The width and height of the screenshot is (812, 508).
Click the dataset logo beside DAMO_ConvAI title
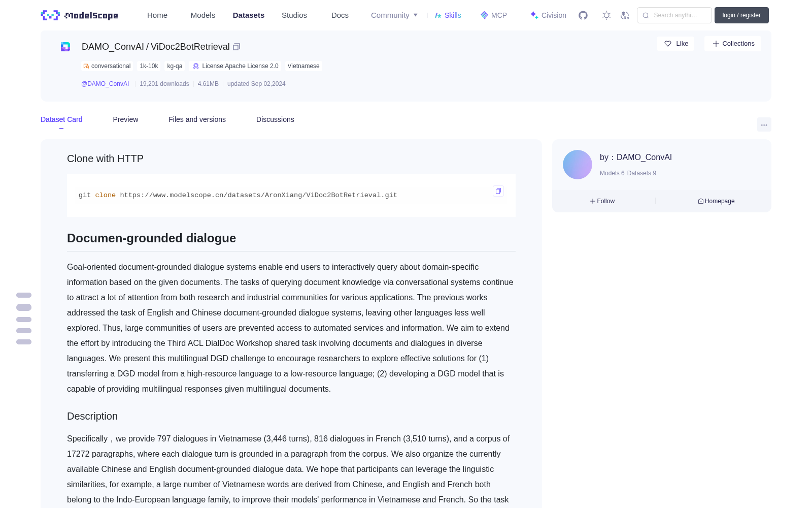tap(65, 47)
